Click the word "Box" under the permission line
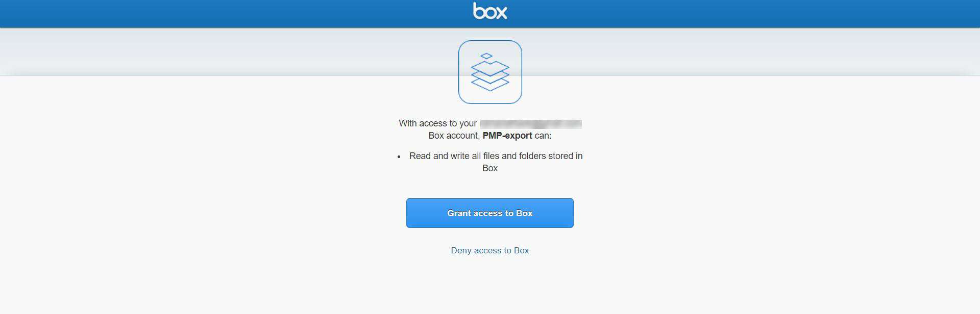Screen dimensions: 980x314 click(490, 168)
